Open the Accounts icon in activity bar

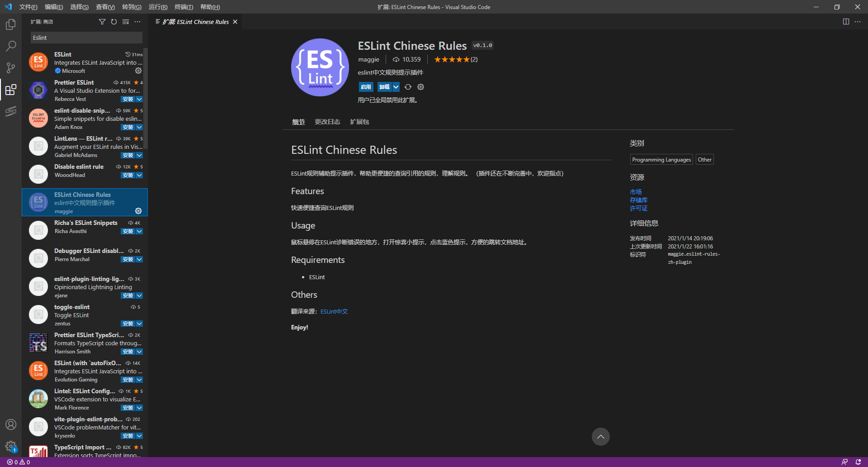[11, 424]
